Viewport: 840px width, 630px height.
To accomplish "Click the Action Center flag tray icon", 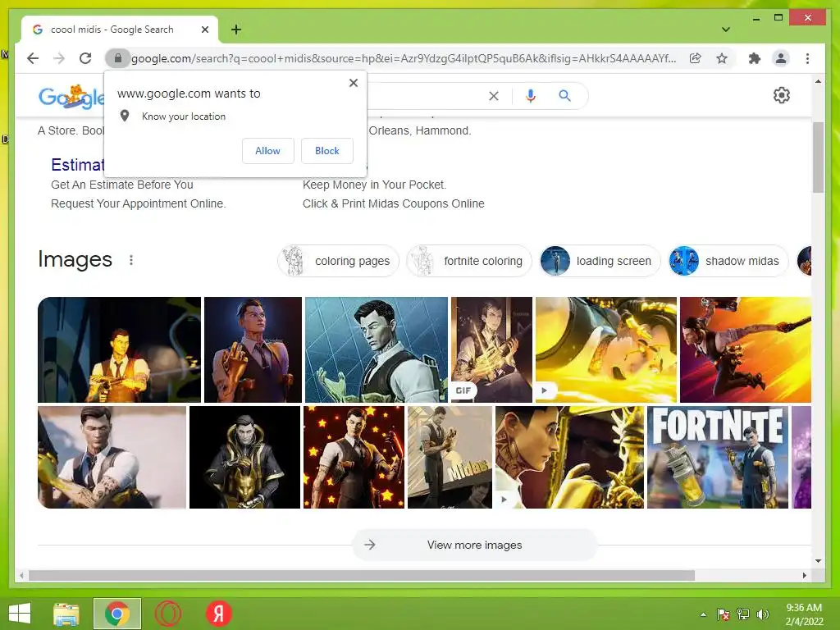I will 723,614.
